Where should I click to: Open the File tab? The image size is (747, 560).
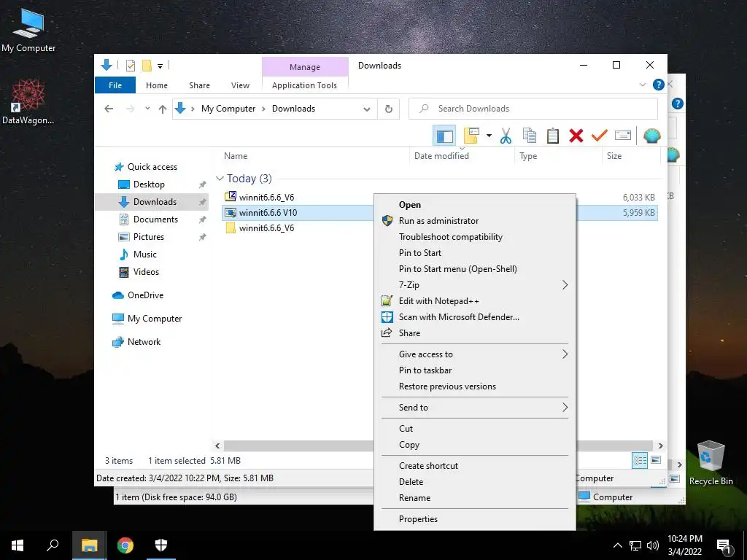point(115,85)
